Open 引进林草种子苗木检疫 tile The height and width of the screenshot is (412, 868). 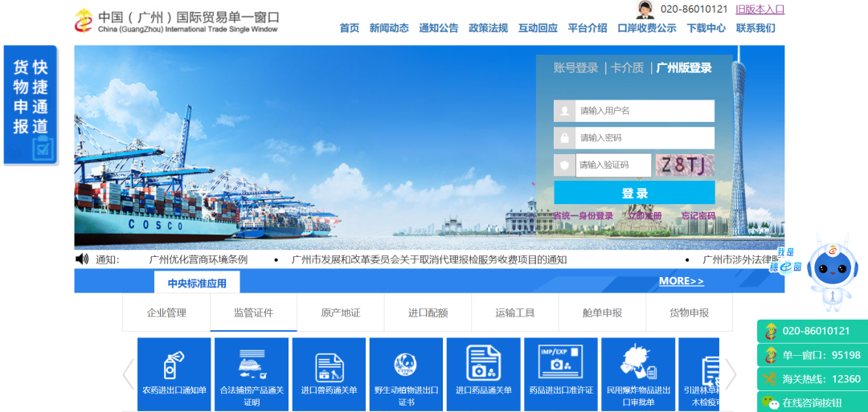point(699,374)
